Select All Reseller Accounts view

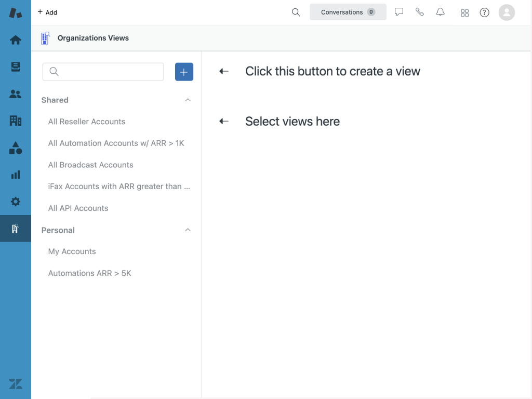coord(87,122)
